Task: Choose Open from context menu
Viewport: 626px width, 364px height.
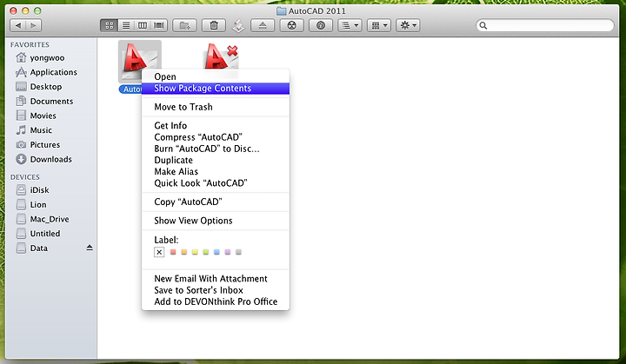Action: [216, 76]
